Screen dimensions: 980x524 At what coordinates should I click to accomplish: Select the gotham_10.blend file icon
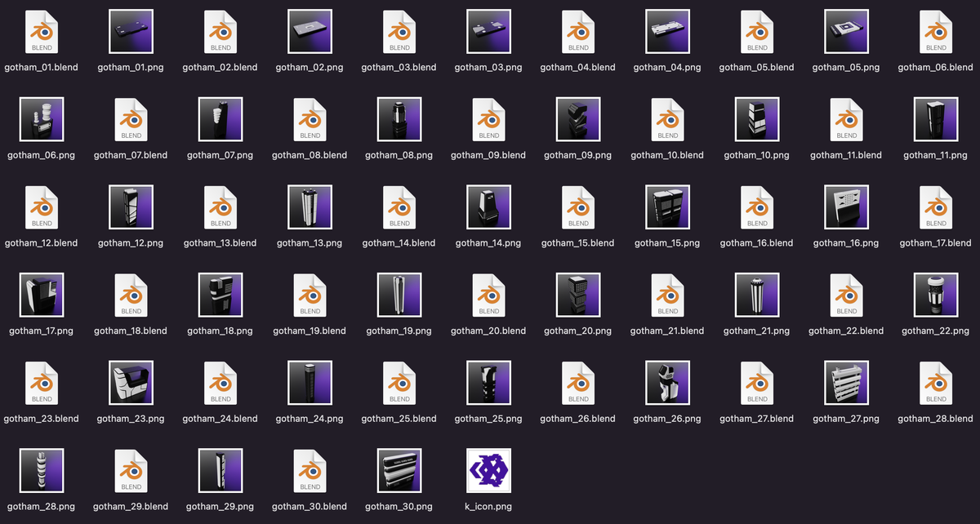tap(667, 120)
